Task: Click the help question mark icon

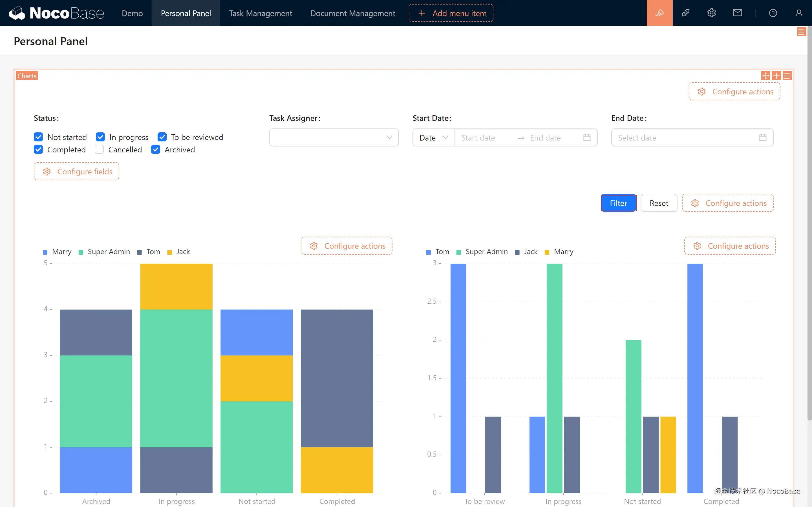Action: tap(773, 13)
